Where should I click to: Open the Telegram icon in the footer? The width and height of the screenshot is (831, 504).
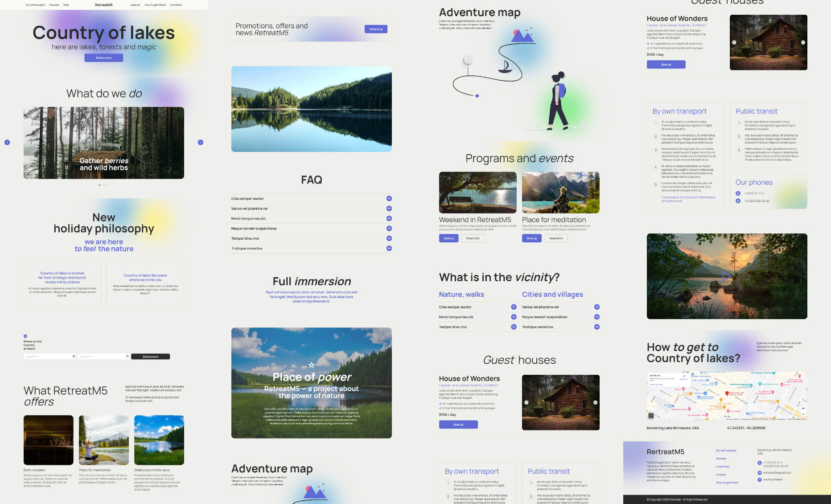pos(760,479)
